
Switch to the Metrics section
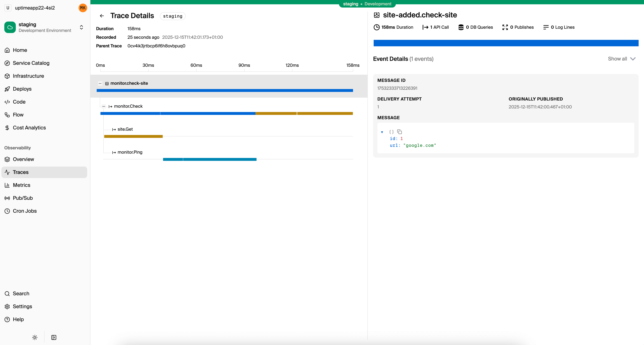(22, 185)
